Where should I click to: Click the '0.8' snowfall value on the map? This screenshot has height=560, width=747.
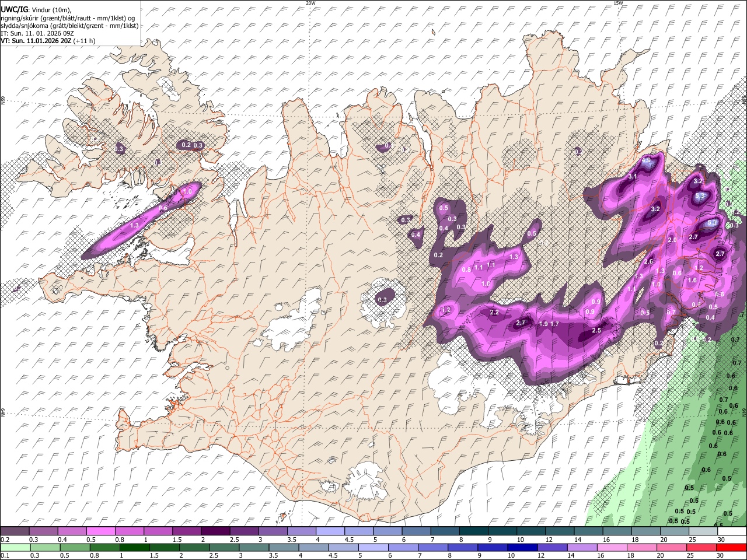(x=466, y=269)
